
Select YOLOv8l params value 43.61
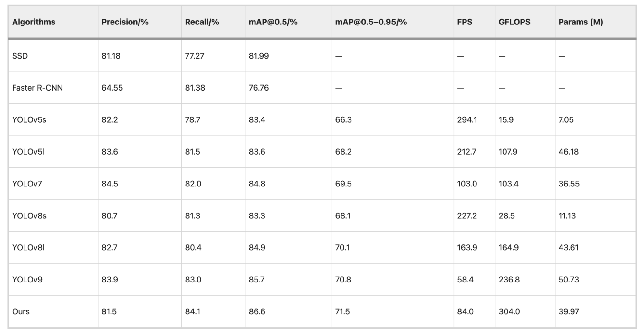coord(569,248)
